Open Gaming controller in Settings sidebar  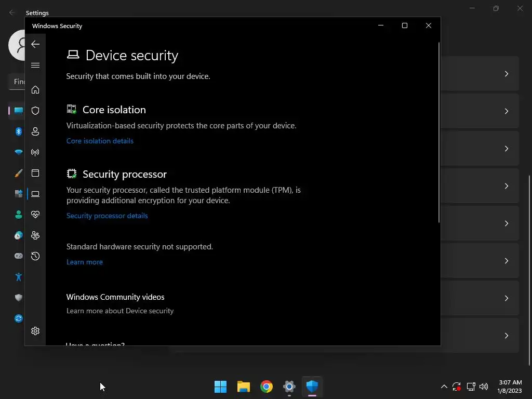tap(18, 256)
